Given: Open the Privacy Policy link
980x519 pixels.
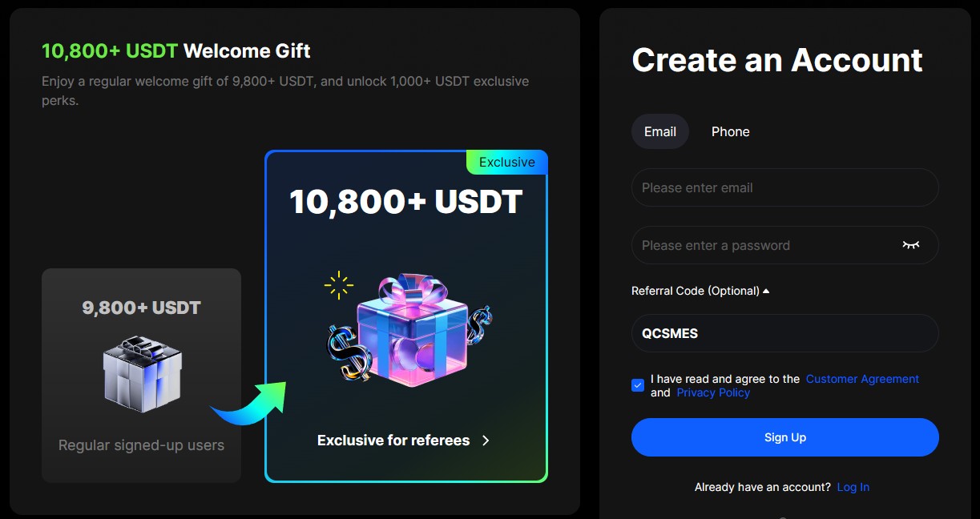Looking at the screenshot, I should (713, 392).
